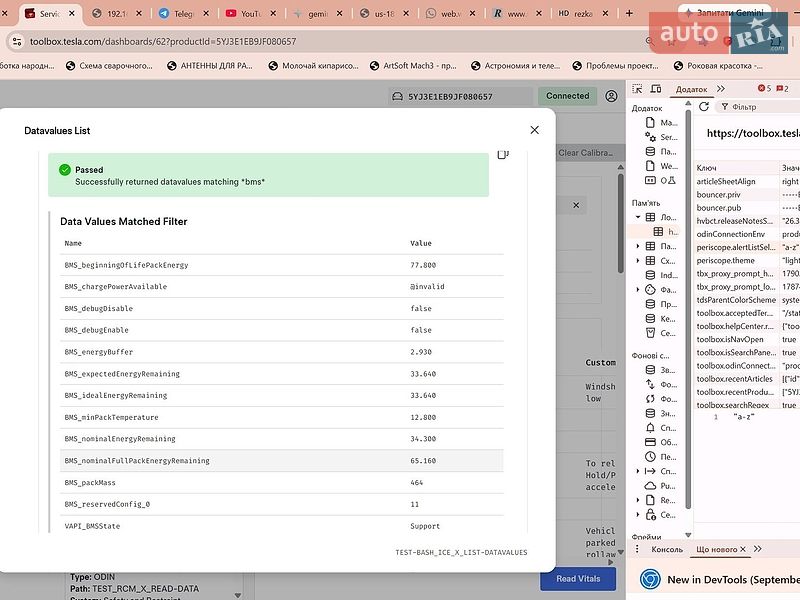
Task: Click the Connected status button
Action: click(x=567, y=96)
